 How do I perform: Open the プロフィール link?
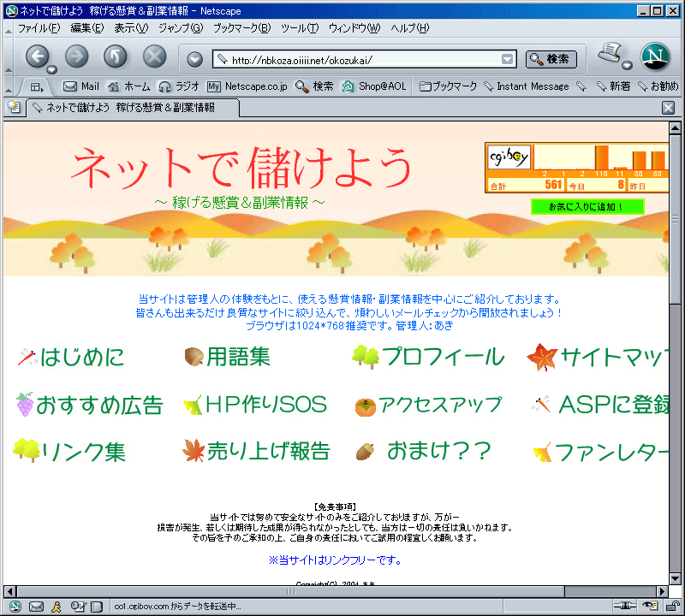coord(429,357)
